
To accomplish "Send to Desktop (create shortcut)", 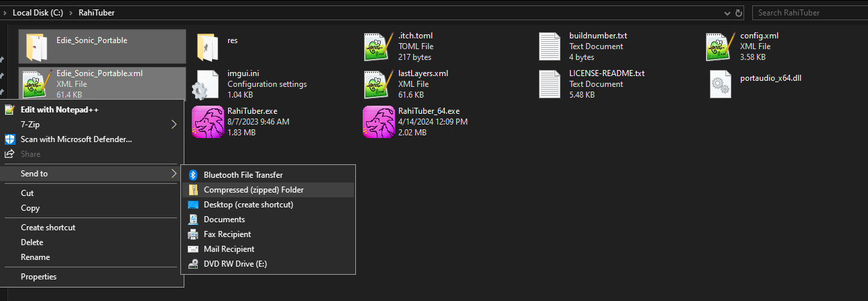I will [268, 205].
